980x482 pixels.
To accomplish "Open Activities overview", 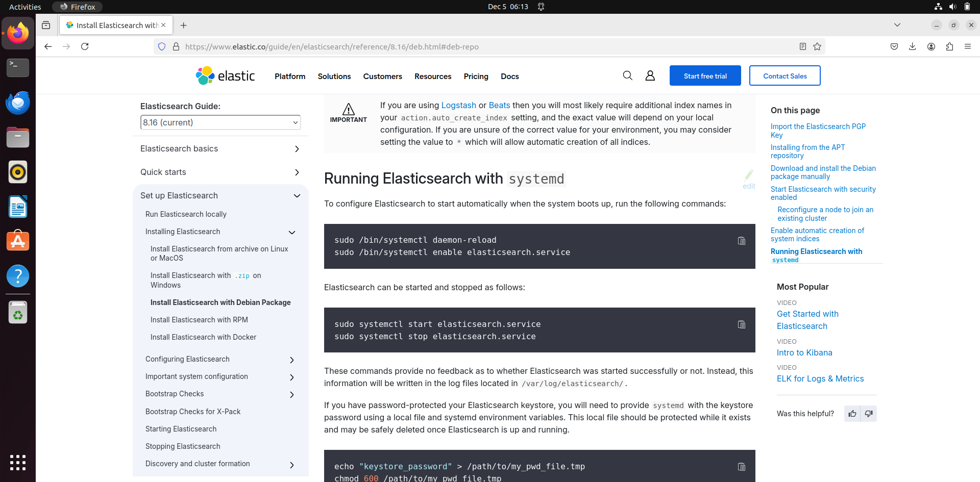I will pos(25,7).
